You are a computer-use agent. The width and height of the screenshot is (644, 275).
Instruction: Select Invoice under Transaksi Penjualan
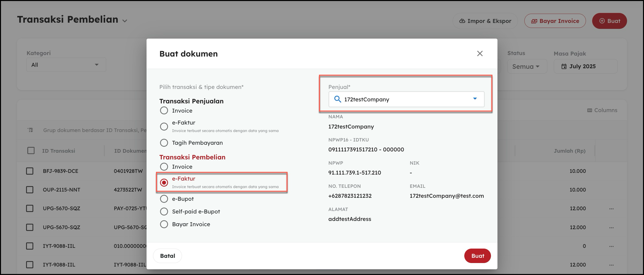point(164,111)
